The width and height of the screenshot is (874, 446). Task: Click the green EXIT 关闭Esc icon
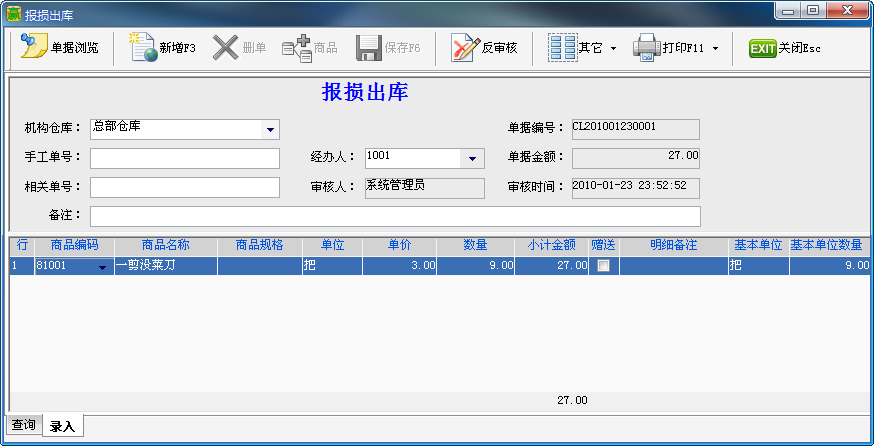763,48
